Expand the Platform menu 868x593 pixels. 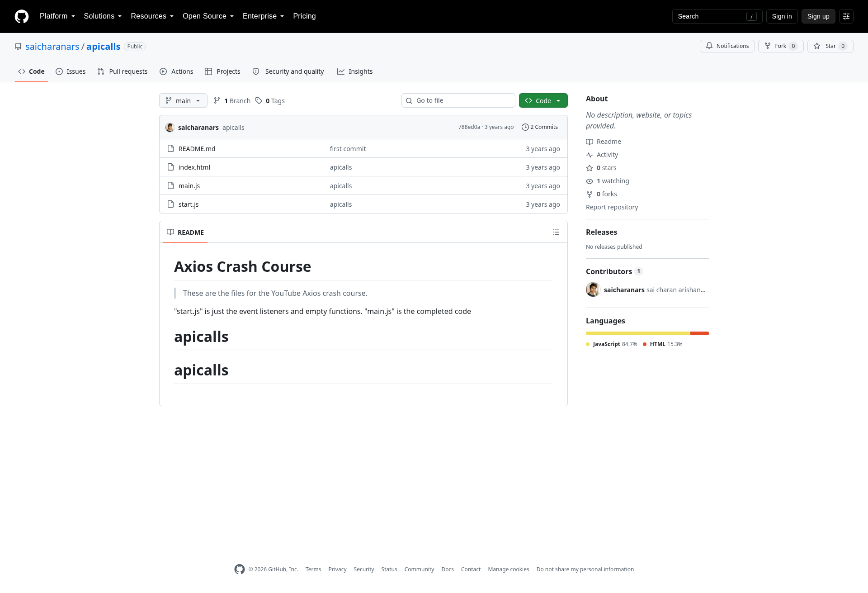(57, 16)
